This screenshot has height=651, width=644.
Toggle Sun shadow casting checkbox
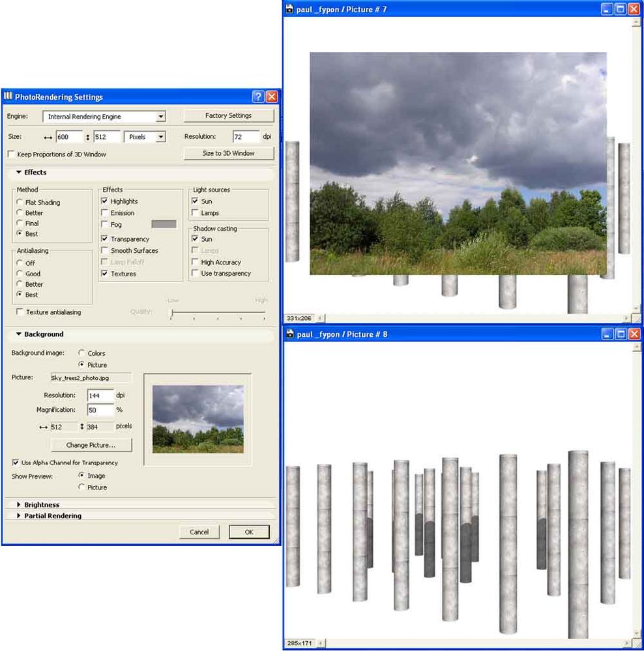coord(195,239)
